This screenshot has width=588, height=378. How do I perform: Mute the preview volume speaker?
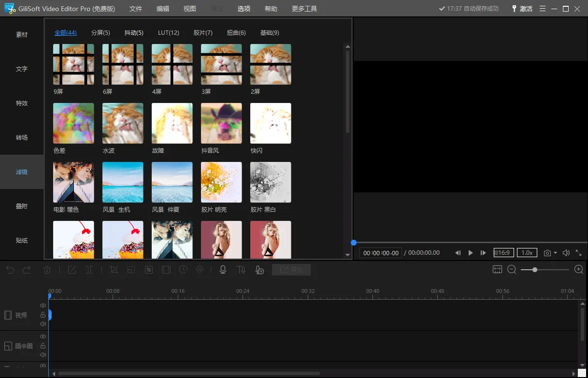[x=566, y=253]
